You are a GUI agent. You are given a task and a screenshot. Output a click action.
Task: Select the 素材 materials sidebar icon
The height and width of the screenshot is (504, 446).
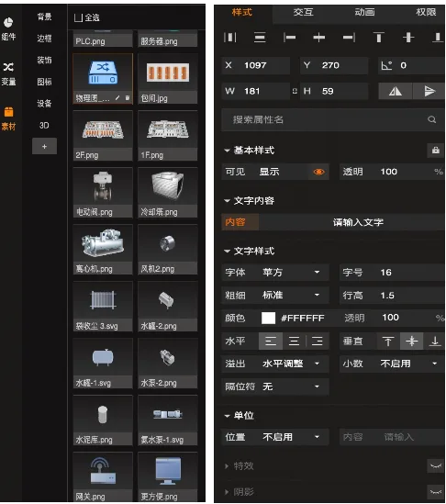8,118
